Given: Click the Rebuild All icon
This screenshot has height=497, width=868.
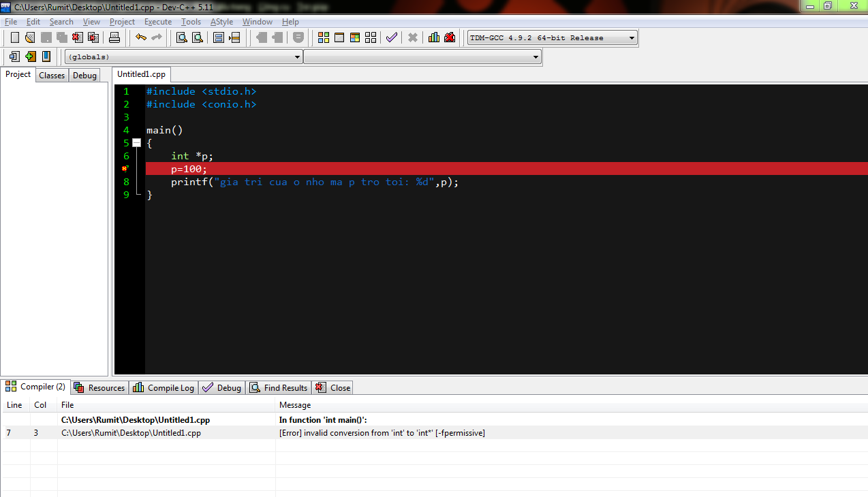Looking at the screenshot, I should pos(371,37).
